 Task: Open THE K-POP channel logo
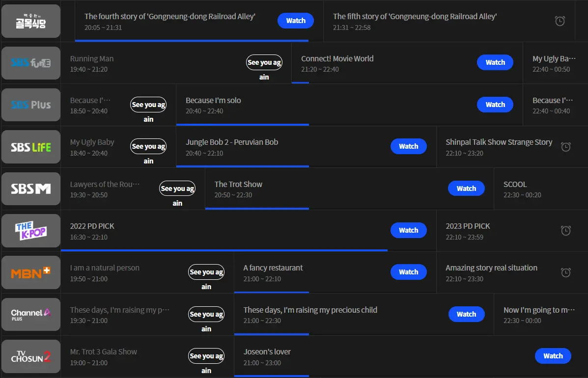(x=31, y=231)
